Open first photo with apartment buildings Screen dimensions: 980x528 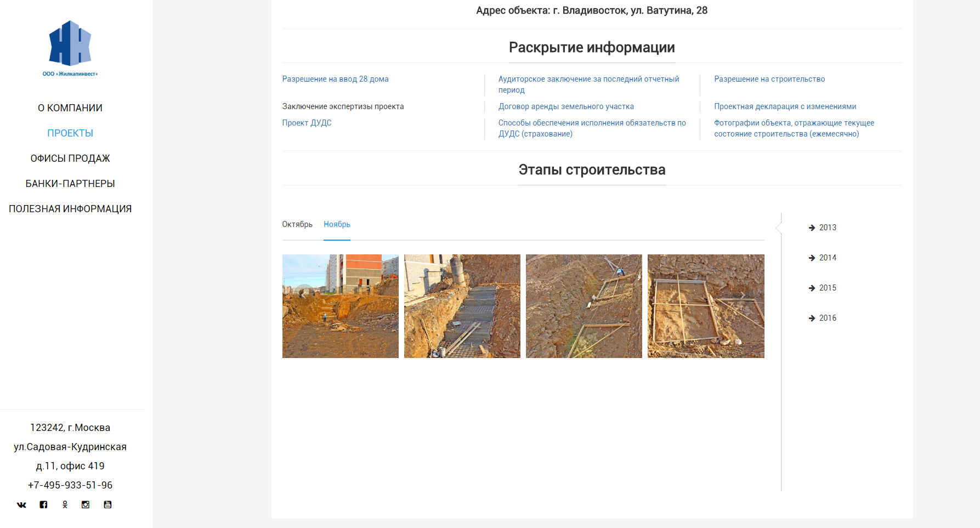(x=341, y=306)
